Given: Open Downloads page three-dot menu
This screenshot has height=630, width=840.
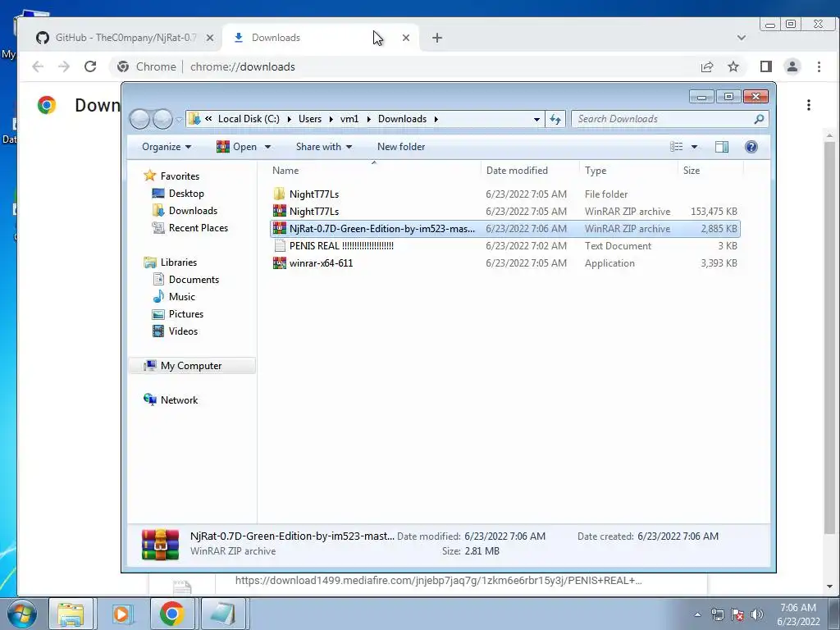Looking at the screenshot, I should (808, 105).
